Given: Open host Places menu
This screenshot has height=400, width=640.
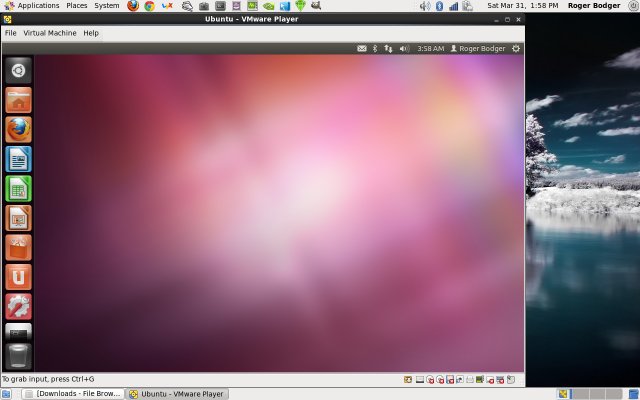Looking at the screenshot, I should [77, 6].
